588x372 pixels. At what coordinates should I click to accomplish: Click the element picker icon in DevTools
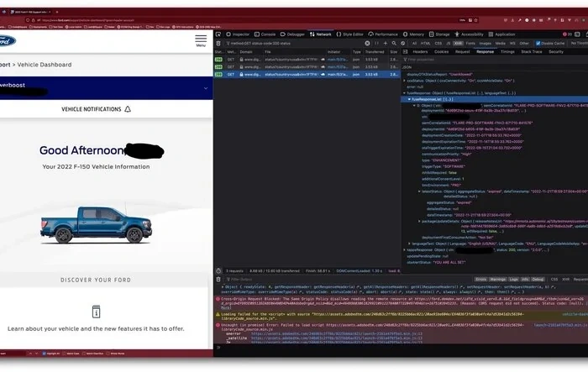219,34
